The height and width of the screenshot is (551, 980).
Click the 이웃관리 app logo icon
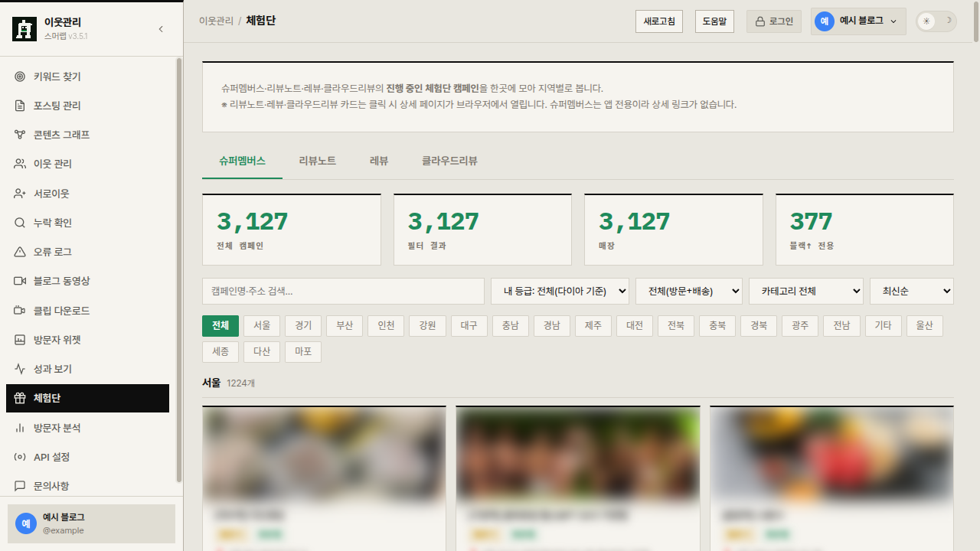point(24,29)
